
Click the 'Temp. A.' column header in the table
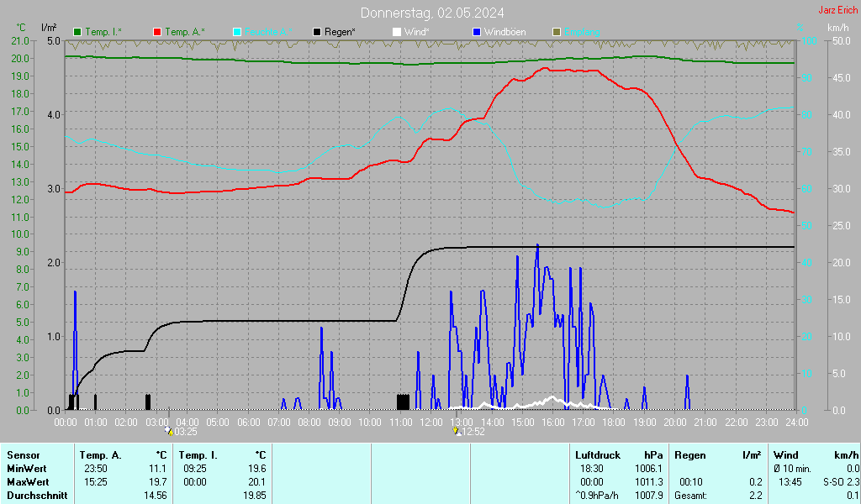click(x=101, y=455)
